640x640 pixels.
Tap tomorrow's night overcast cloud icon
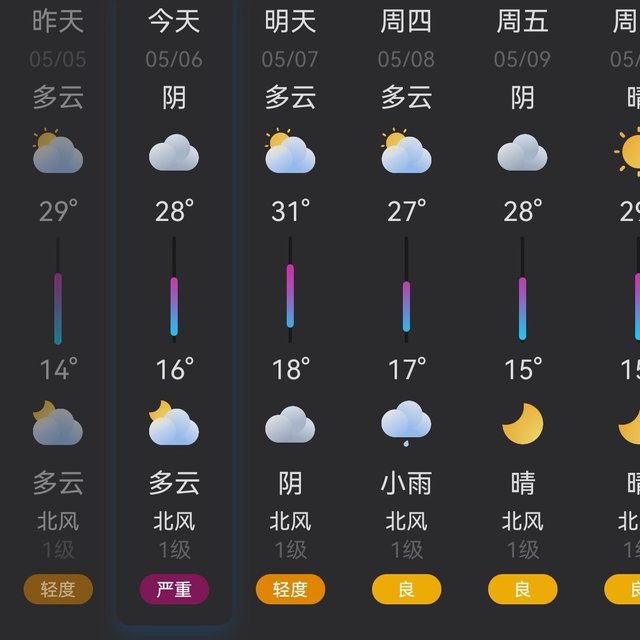[x=290, y=424]
